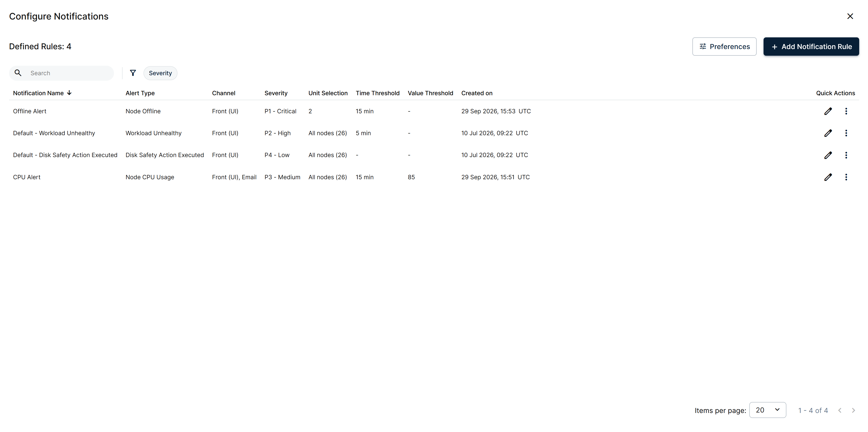Click the Node Offline alert type cell
Viewport: 868px width, 432px height.
(143, 111)
